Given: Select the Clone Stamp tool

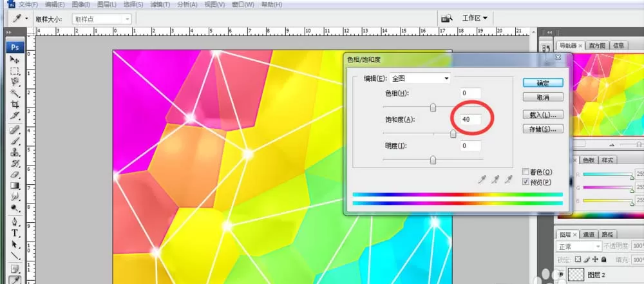Looking at the screenshot, I should click(x=15, y=153).
